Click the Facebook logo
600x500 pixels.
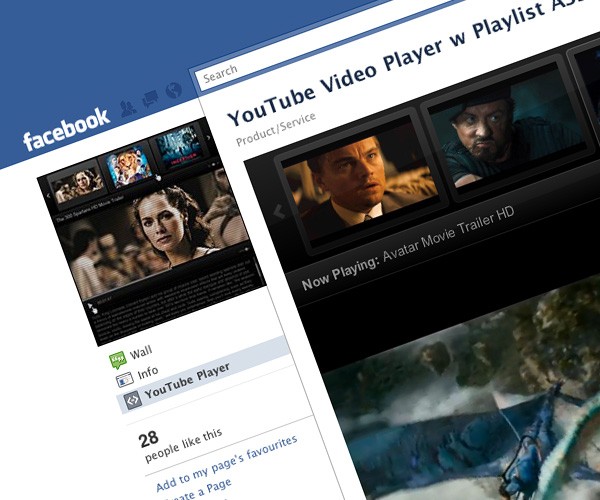[x=67, y=129]
